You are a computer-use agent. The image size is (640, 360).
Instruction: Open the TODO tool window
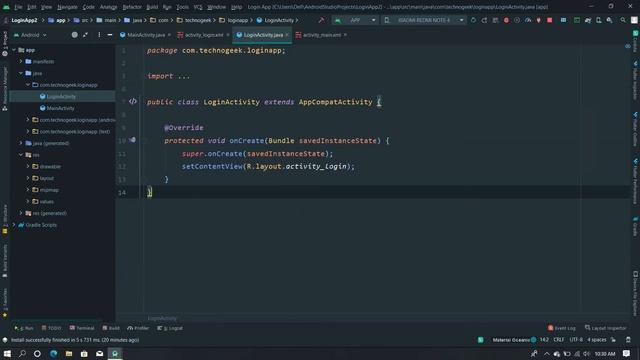pos(51,328)
